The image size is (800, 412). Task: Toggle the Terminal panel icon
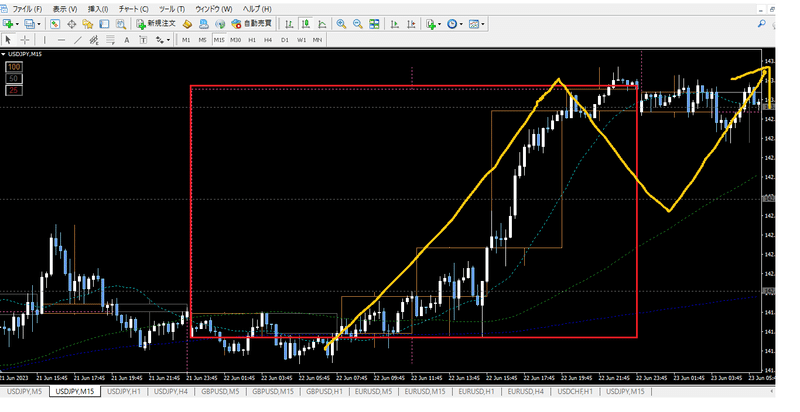[x=104, y=24]
